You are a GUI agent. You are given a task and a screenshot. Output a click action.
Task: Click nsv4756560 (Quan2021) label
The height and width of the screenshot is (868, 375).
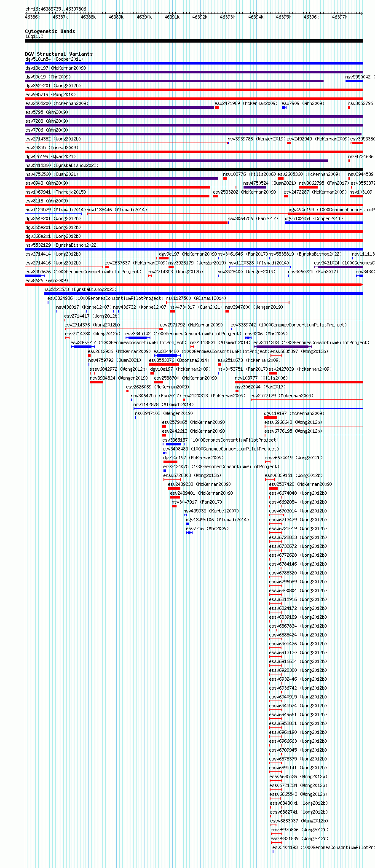tap(52, 174)
